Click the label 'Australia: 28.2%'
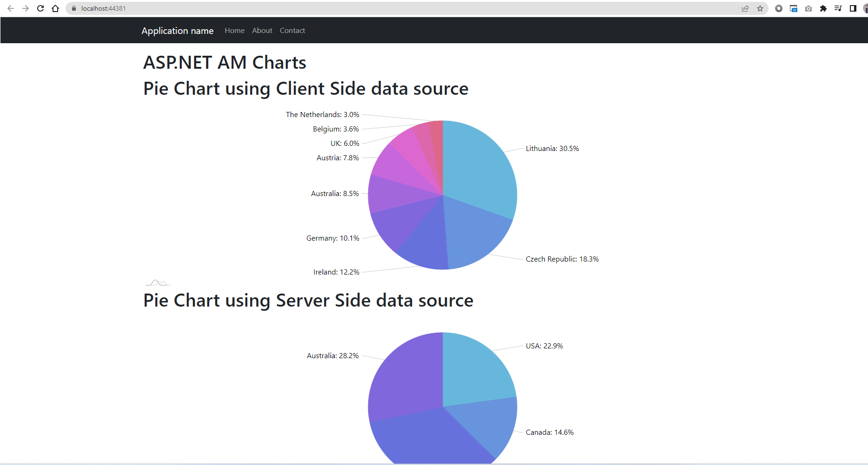 tap(332, 356)
